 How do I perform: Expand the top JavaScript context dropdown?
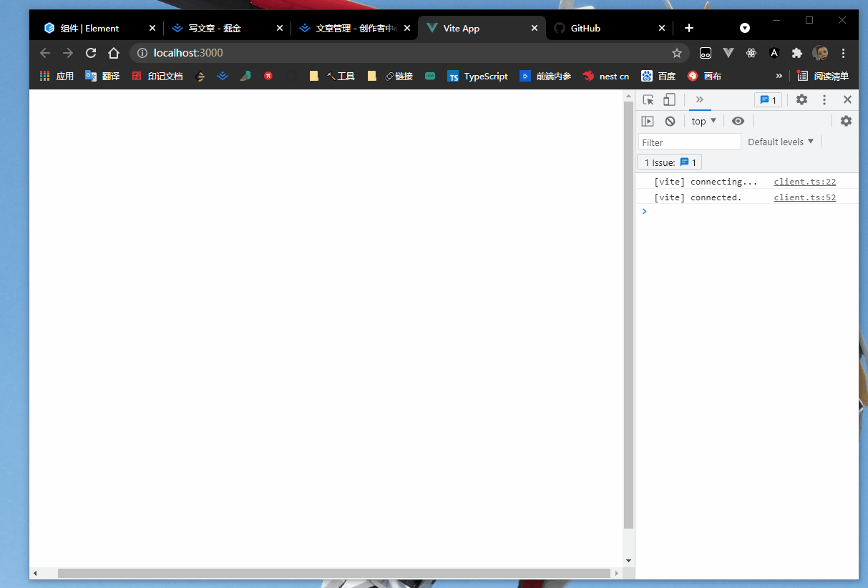pyautogui.click(x=703, y=122)
